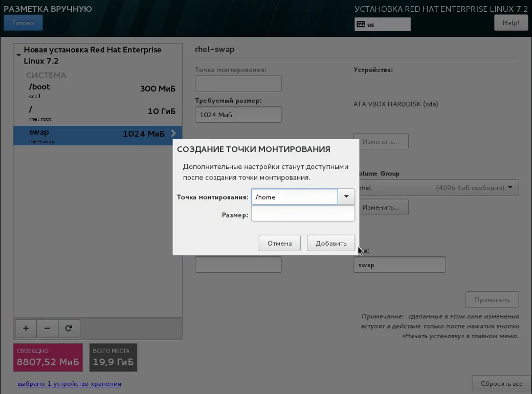Click the Готово button

(x=23, y=23)
